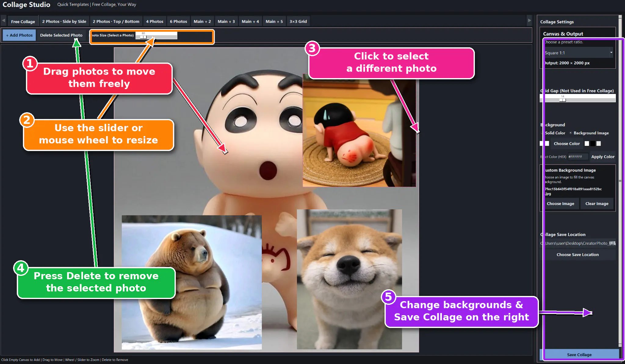
Task: Open the 4 Photos template
Action: coord(154,21)
